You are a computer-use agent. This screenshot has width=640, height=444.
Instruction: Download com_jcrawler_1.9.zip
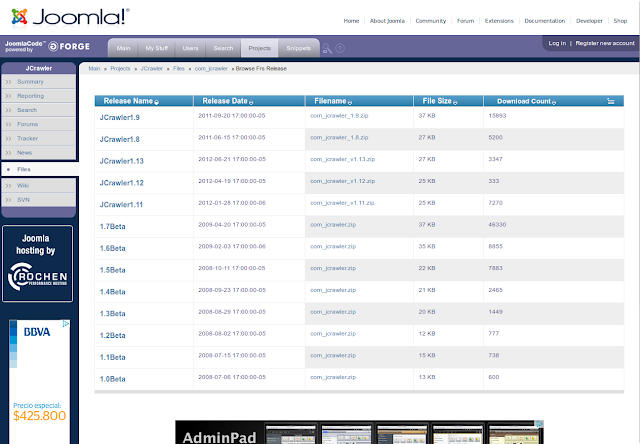click(x=339, y=116)
